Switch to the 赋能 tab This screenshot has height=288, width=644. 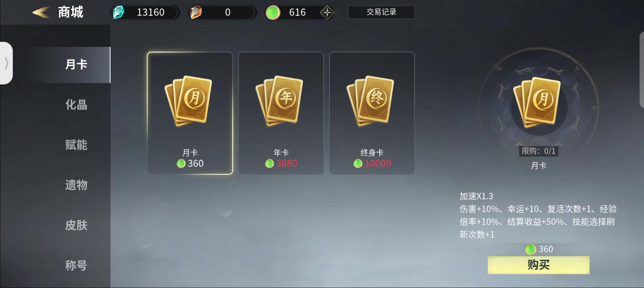pyautogui.click(x=76, y=145)
